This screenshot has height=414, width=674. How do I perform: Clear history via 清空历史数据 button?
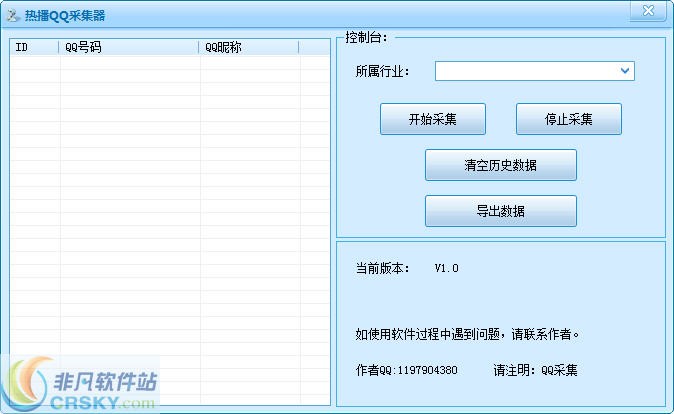coord(501,165)
